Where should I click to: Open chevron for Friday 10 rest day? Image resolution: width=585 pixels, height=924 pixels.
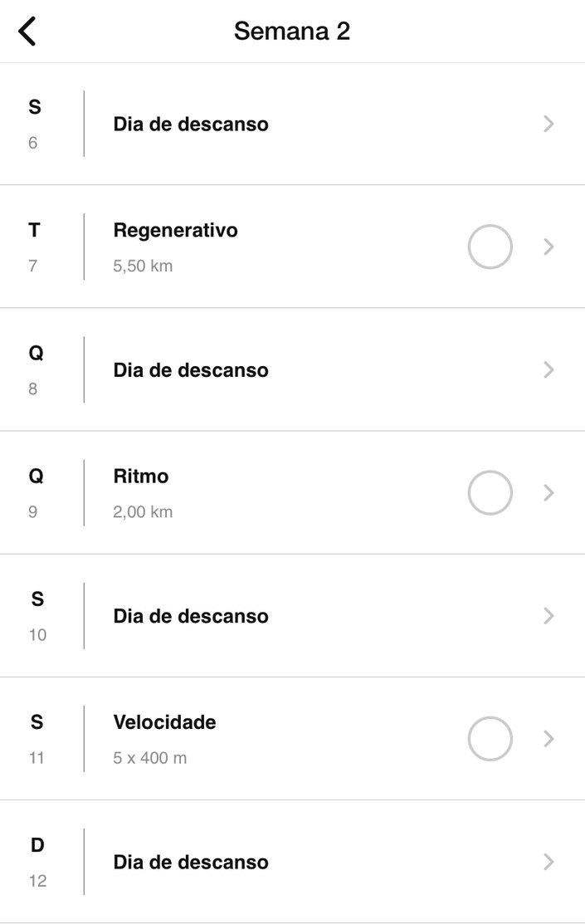pos(548,616)
